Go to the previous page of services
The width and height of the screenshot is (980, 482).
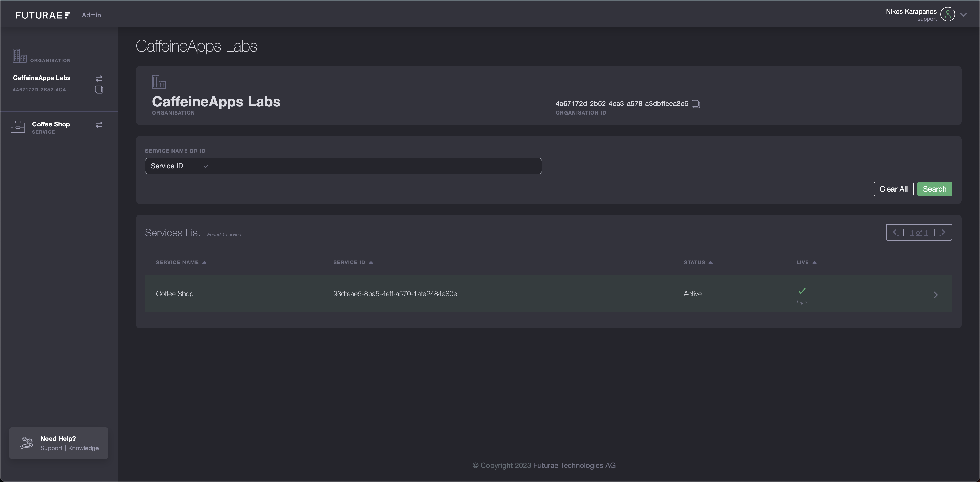pyautogui.click(x=895, y=232)
